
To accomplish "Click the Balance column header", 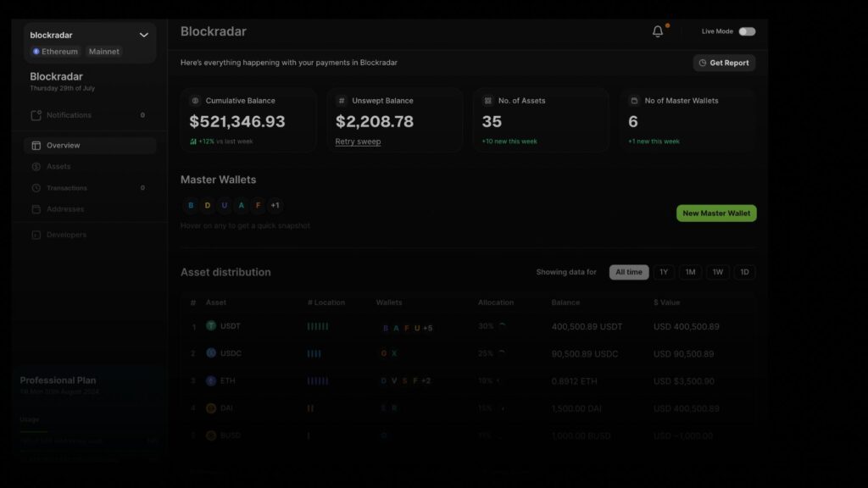I will (565, 302).
